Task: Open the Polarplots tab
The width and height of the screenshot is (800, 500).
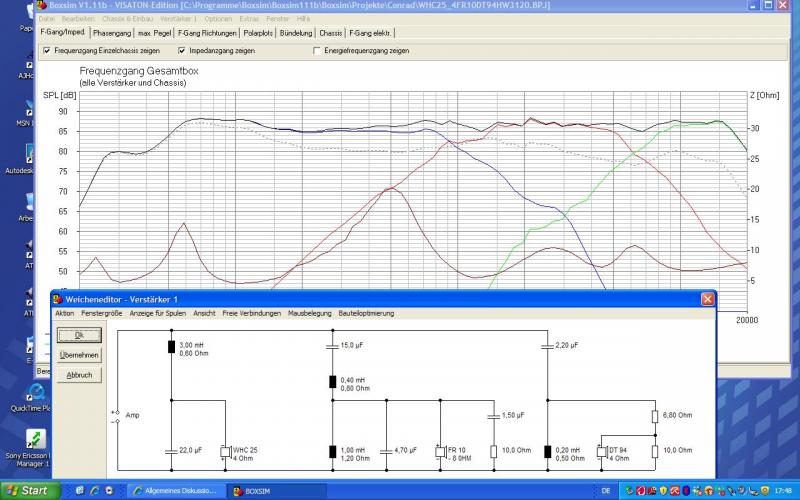Action: coord(258,32)
